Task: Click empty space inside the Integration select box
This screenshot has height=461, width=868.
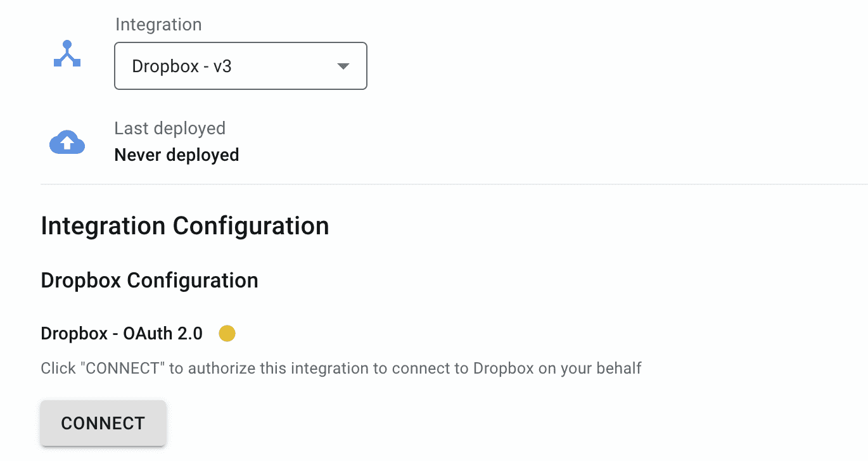Action: pyautogui.click(x=285, y=66)
